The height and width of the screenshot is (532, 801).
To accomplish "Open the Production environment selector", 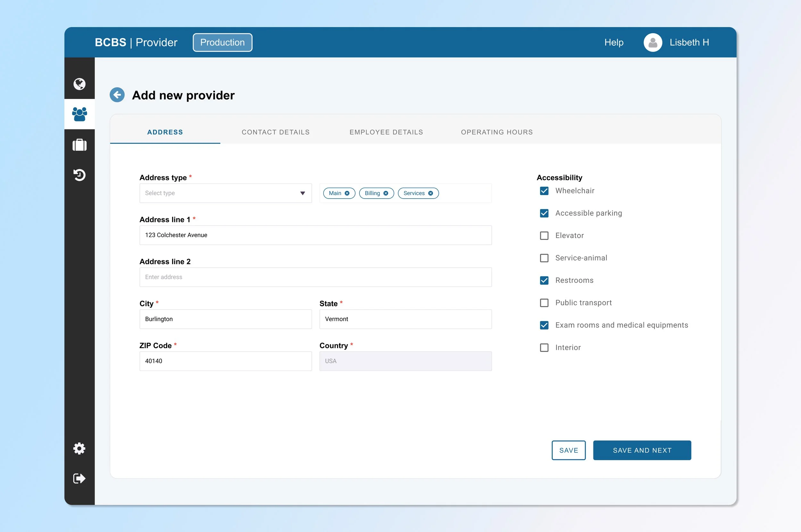I will click(x=222, y=42).
